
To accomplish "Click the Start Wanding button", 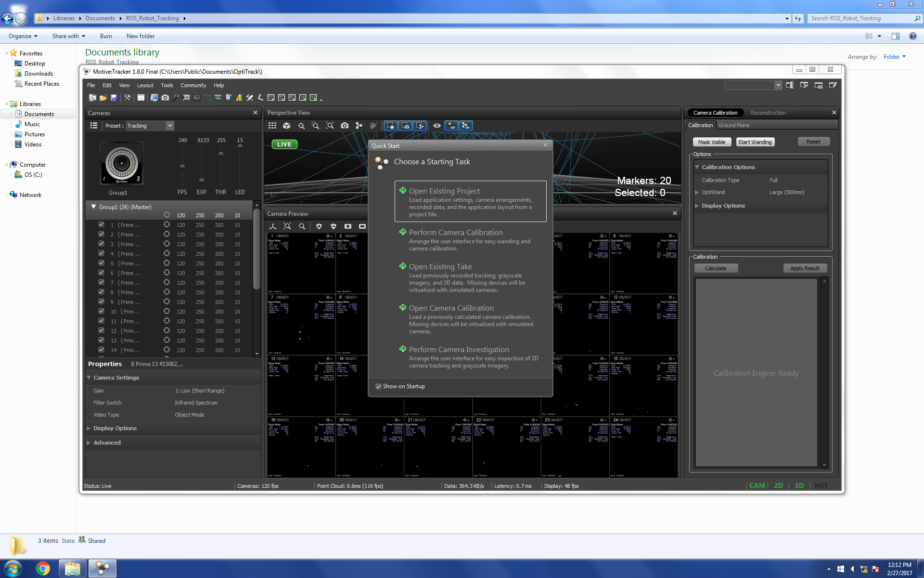I will [755, 142].
